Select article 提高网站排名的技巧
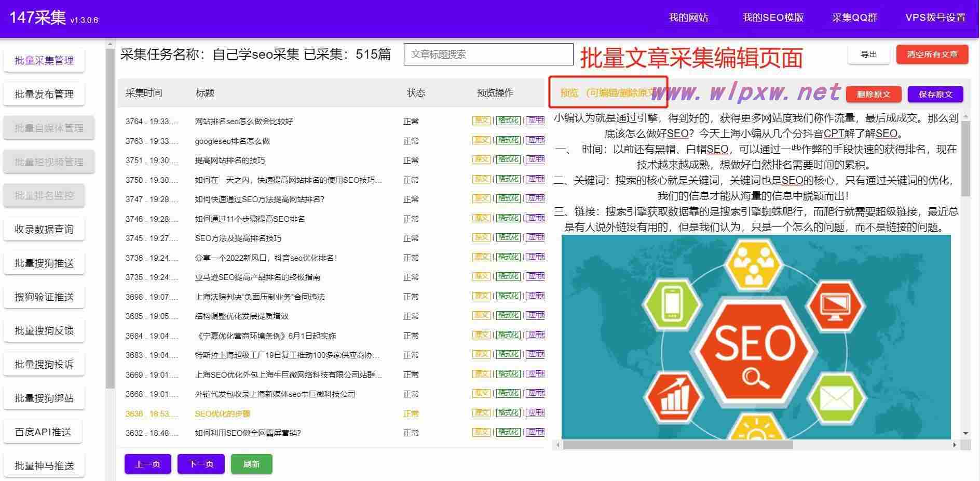The height and width of the screenshot is (481, 980). point(230,160)
